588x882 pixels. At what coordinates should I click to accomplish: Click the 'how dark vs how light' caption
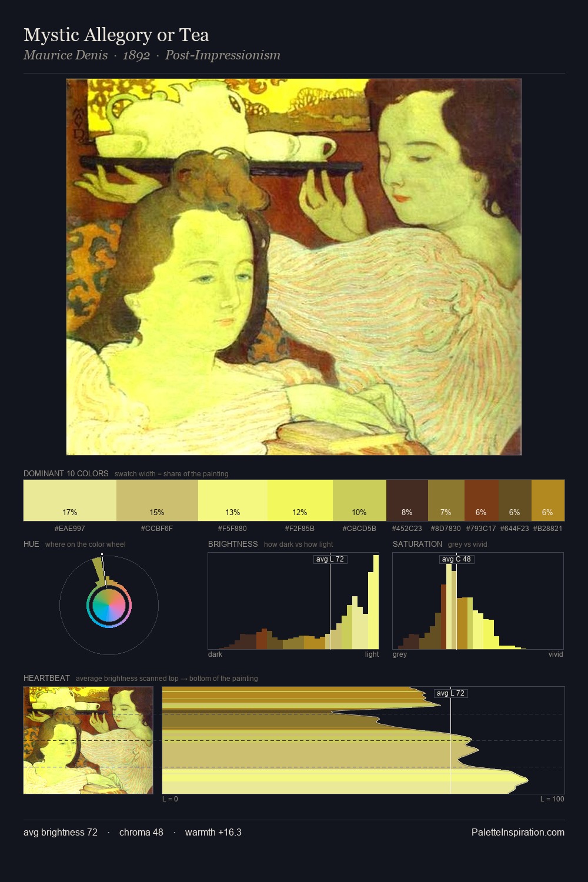tap(299, 544)
